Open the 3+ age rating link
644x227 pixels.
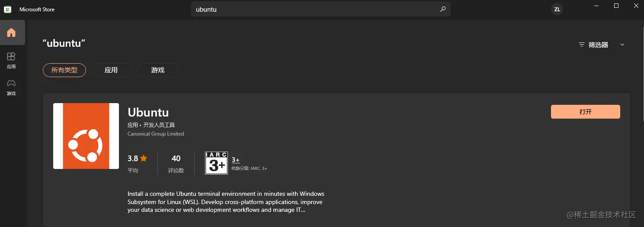tap(236, 160)
